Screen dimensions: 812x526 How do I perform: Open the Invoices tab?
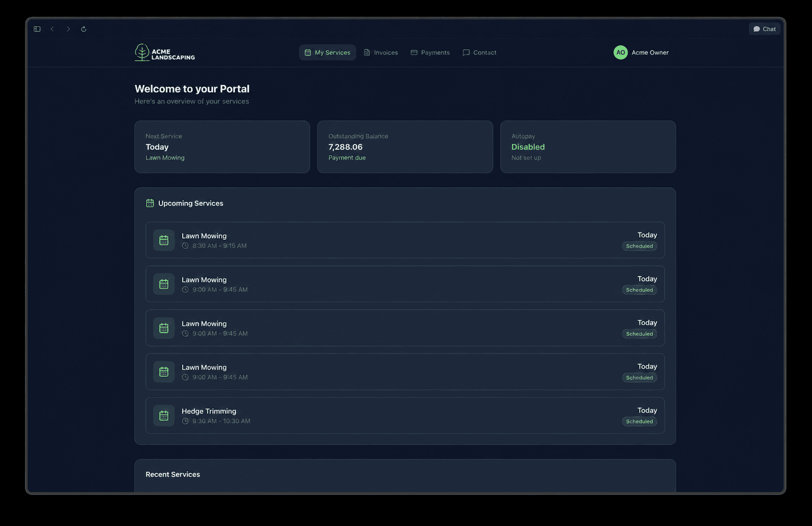pos(381,53)
